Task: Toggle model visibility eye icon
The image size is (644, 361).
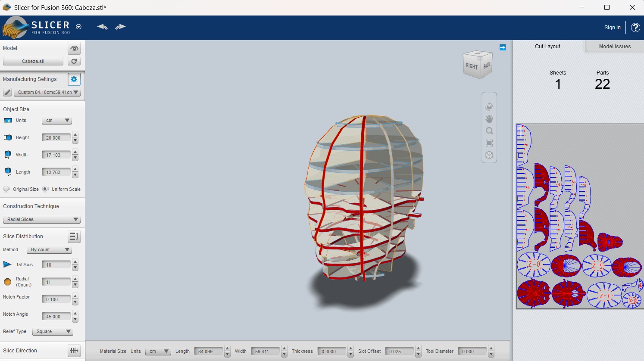Action: click(74, 48)
